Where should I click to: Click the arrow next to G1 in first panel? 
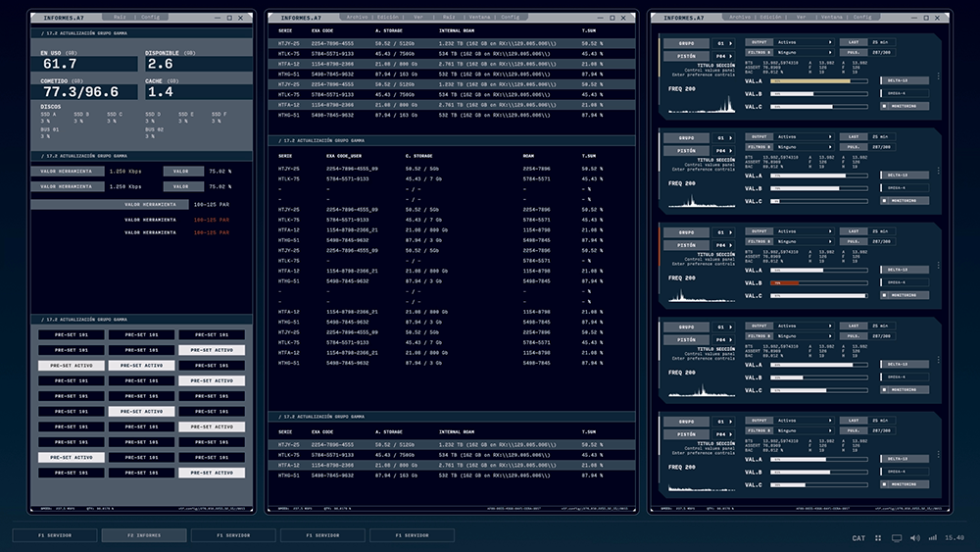[730, 43]
